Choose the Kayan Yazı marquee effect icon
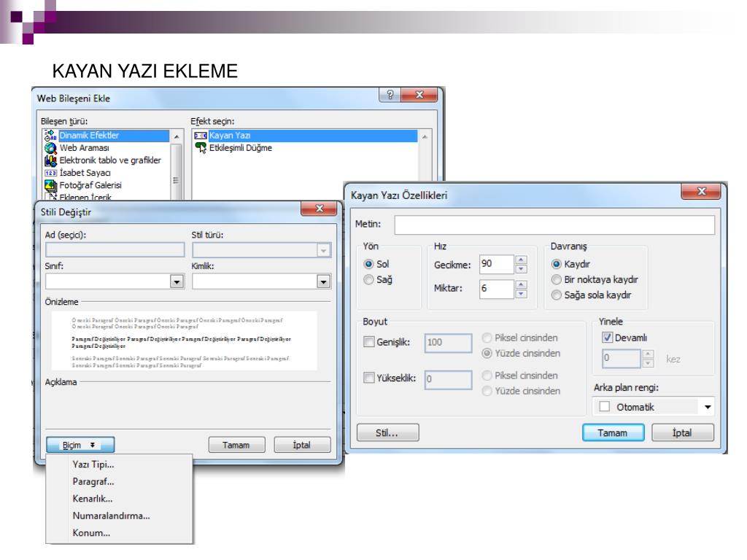This screenshot has width=747, height=560. tap(201, 136)
